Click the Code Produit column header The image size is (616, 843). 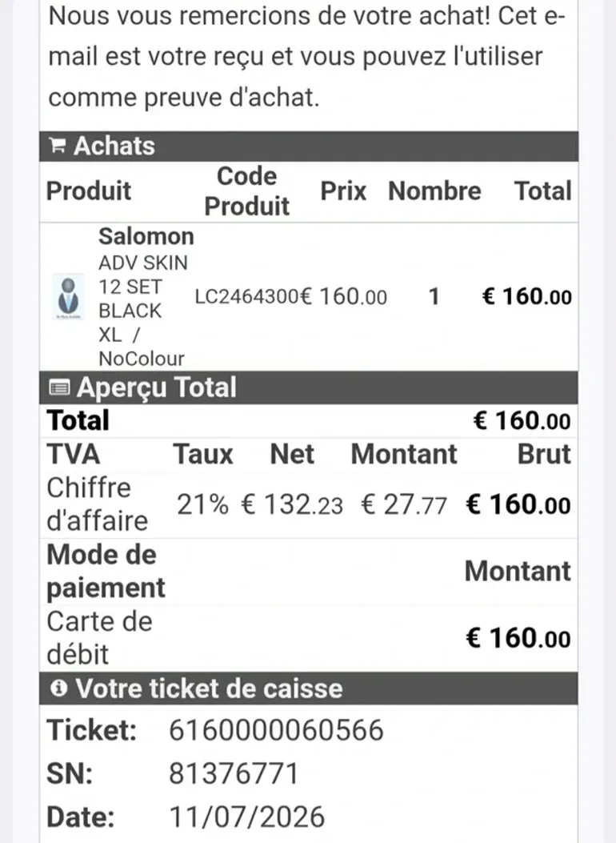(x=246, y=191)
